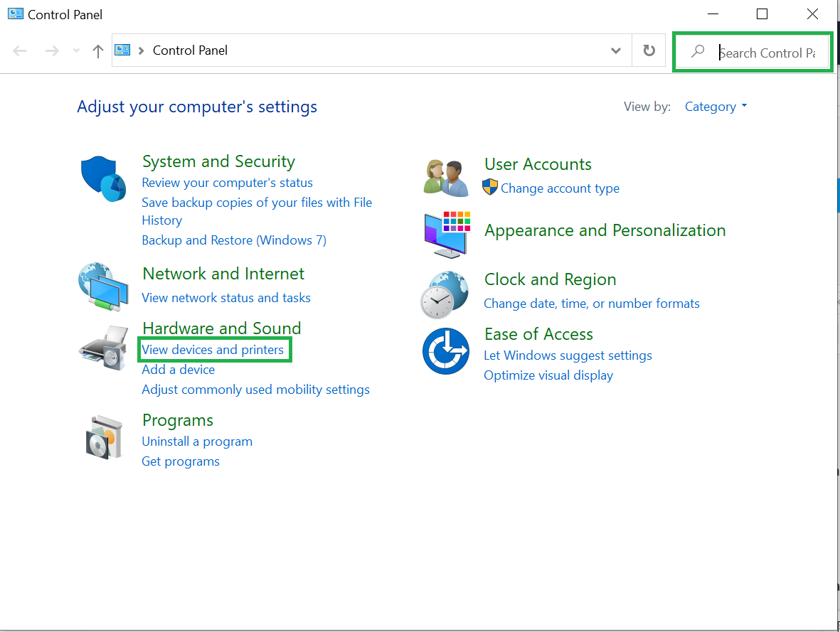
Task: Open Clock and Region heading
Action: point(551,279)
